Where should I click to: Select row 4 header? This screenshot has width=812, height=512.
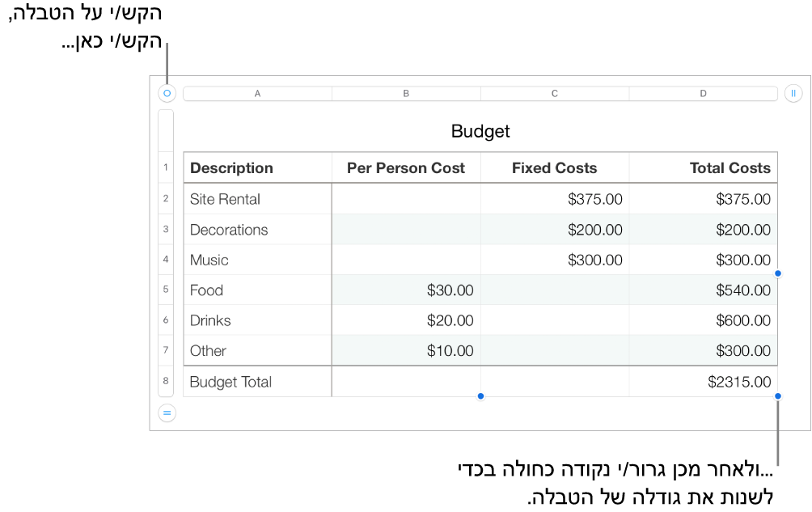tap(166, 260)
